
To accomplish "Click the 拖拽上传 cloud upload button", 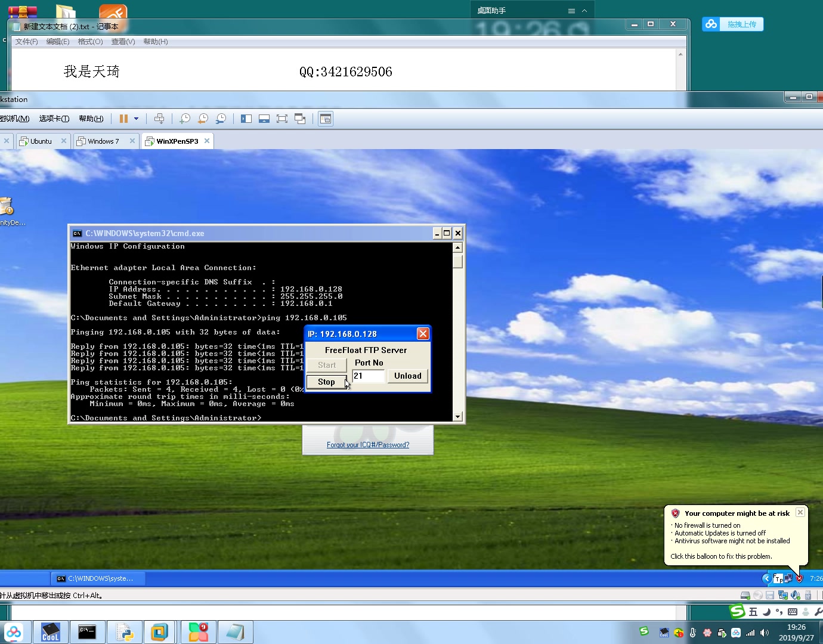I will pyautogui.click(x=732, y=24).
